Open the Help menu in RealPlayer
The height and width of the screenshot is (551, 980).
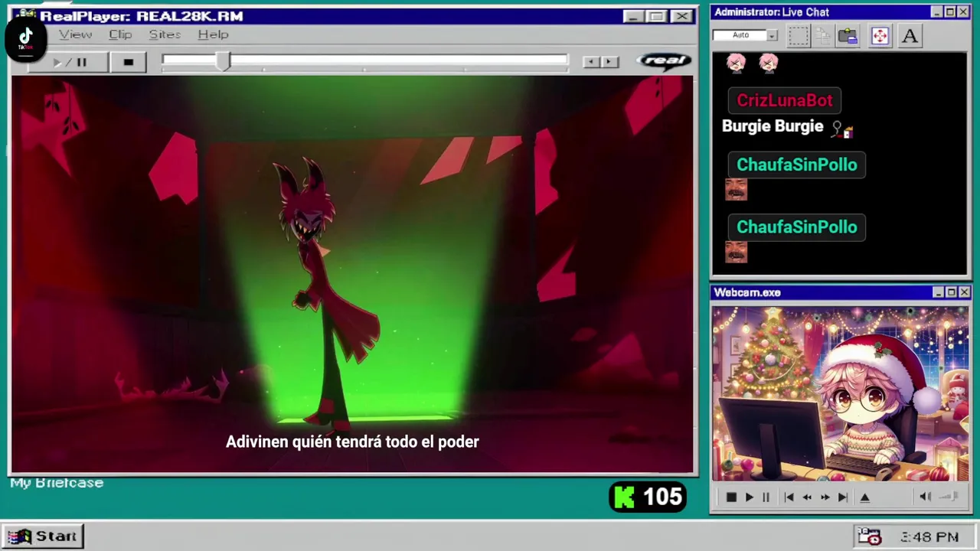(x=213, y=34)
